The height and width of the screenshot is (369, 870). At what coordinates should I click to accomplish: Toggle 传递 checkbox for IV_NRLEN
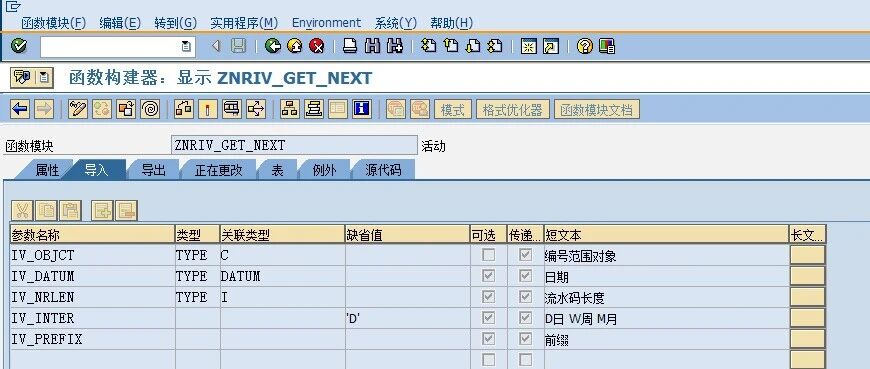[525, 297]
